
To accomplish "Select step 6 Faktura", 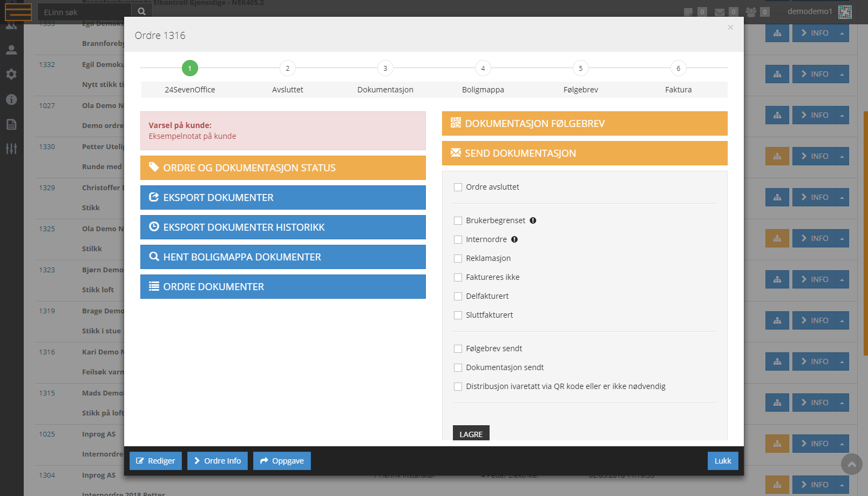I will click(678, 69).
